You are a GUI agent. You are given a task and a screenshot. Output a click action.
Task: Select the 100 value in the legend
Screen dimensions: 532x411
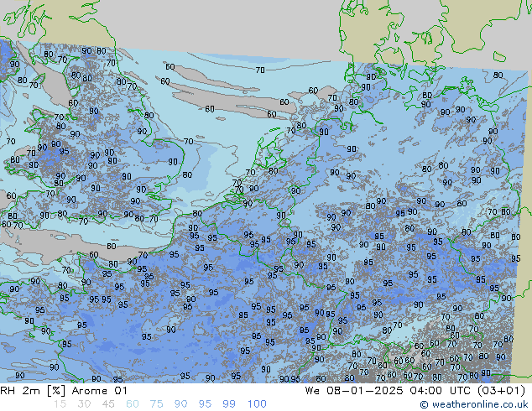pos(257,404)
